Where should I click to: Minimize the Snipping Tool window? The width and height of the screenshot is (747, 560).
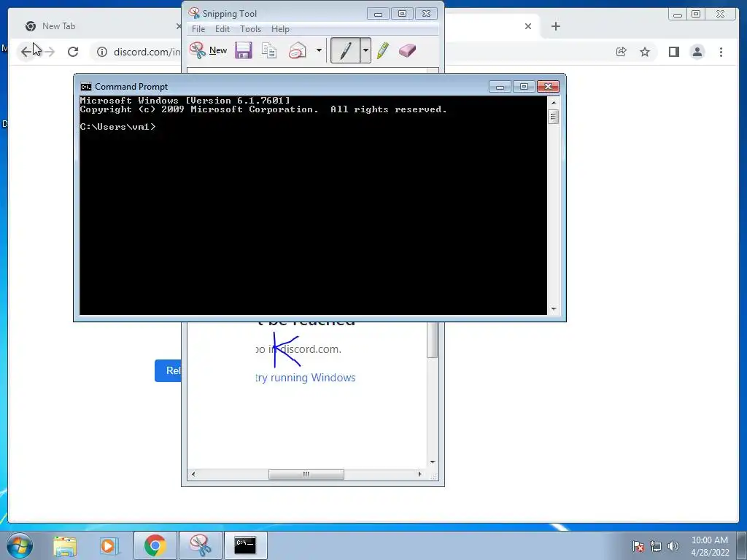pos(378,14)
